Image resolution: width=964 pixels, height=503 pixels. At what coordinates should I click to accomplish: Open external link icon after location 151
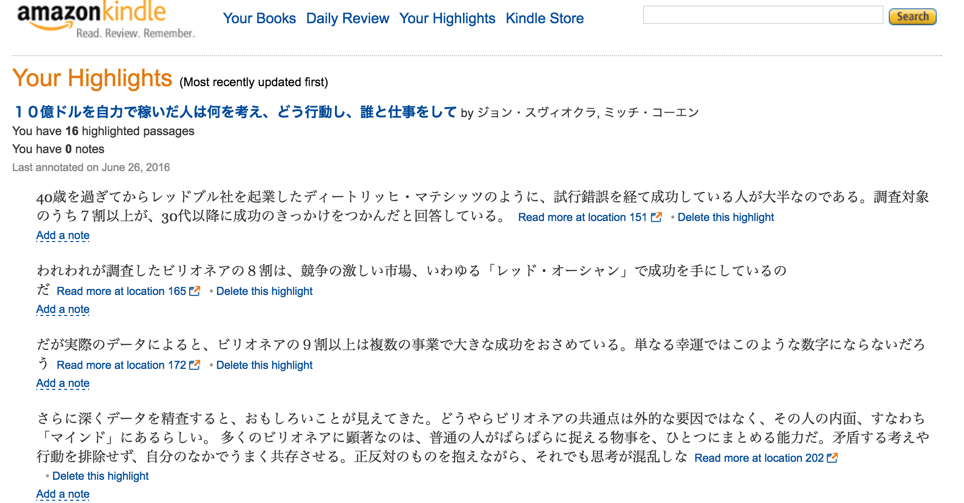tap(656, 216)
